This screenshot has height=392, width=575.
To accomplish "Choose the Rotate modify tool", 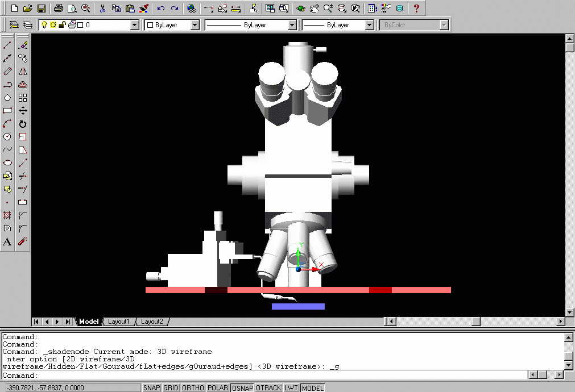I will pos(23,124).
